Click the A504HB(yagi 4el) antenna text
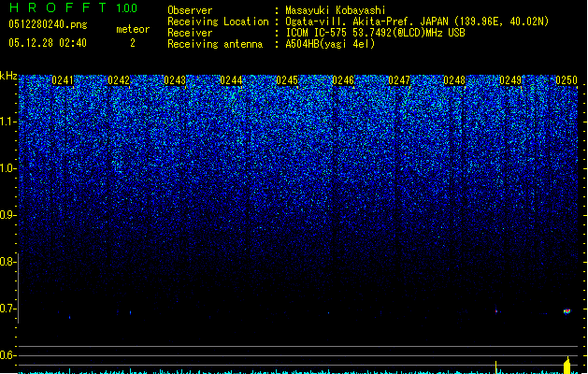Screen dimensions: 588x374 (330, 44)
